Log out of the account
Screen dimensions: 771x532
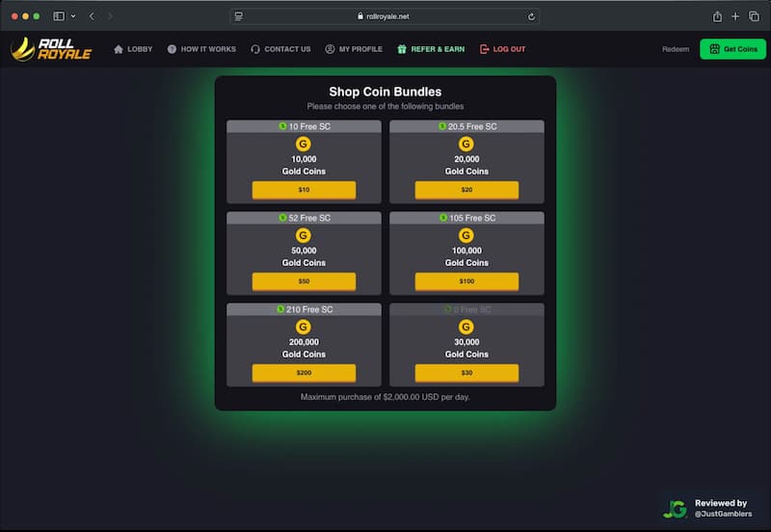tap(502, 49)
